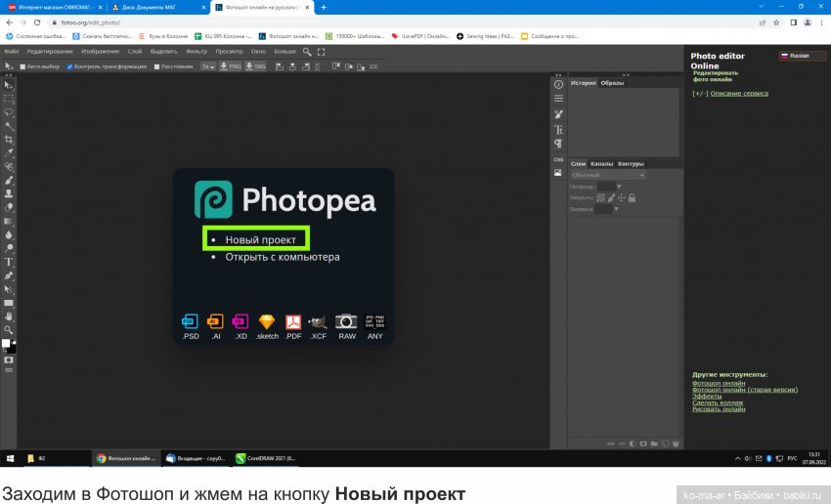831x504 pixels.
Task: Select the Rectangular Marquee selection tool
Action: click(x=9, y=99)
